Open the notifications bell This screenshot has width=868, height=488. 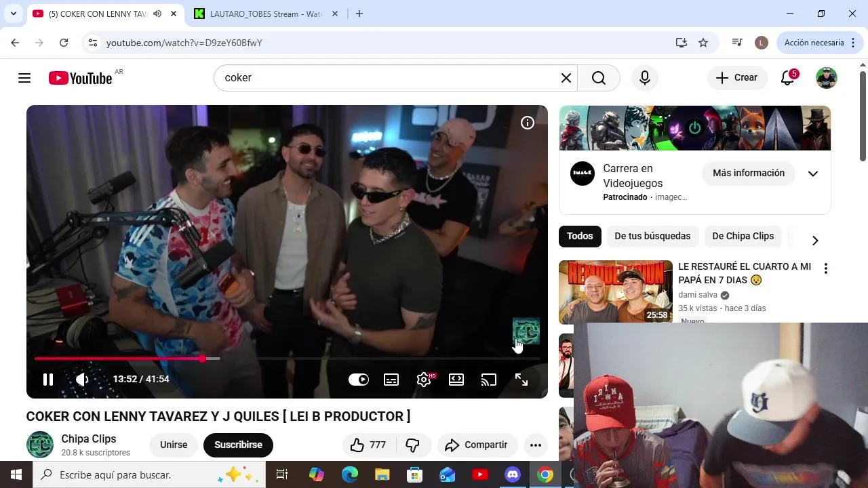tap(787, 78)
